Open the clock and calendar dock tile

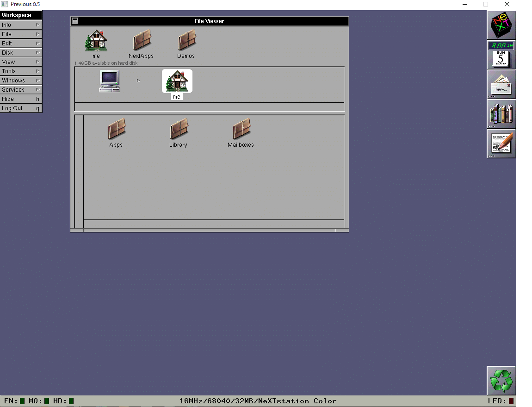501,55
